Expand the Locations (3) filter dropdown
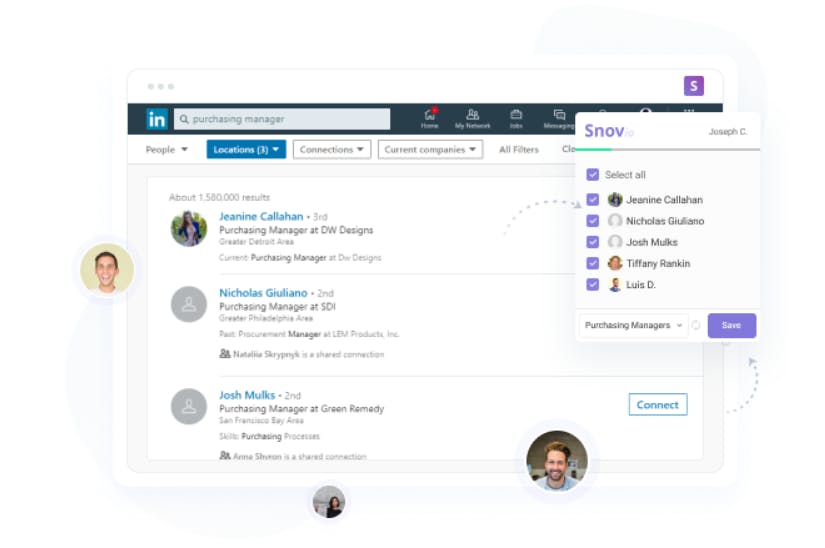Screen dimensions: 825x548 pyautogui.click(x=246, y=149)
